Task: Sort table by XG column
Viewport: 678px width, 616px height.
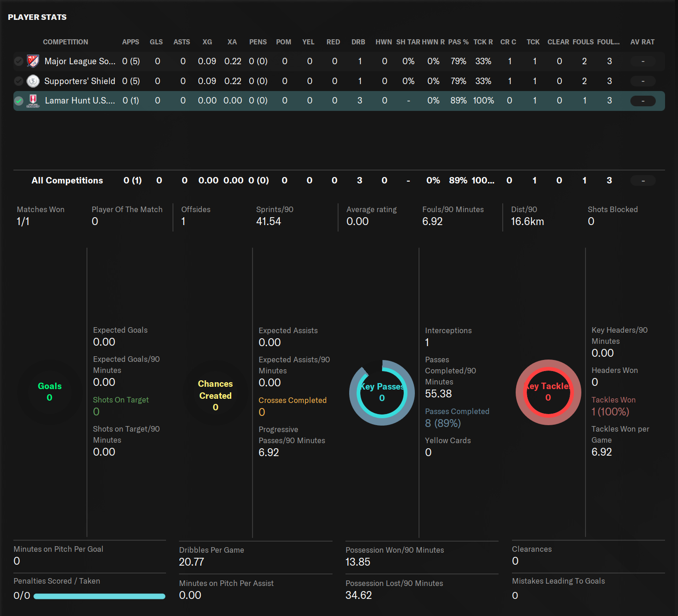Action: pyautogui.click(x=207, y=42)
